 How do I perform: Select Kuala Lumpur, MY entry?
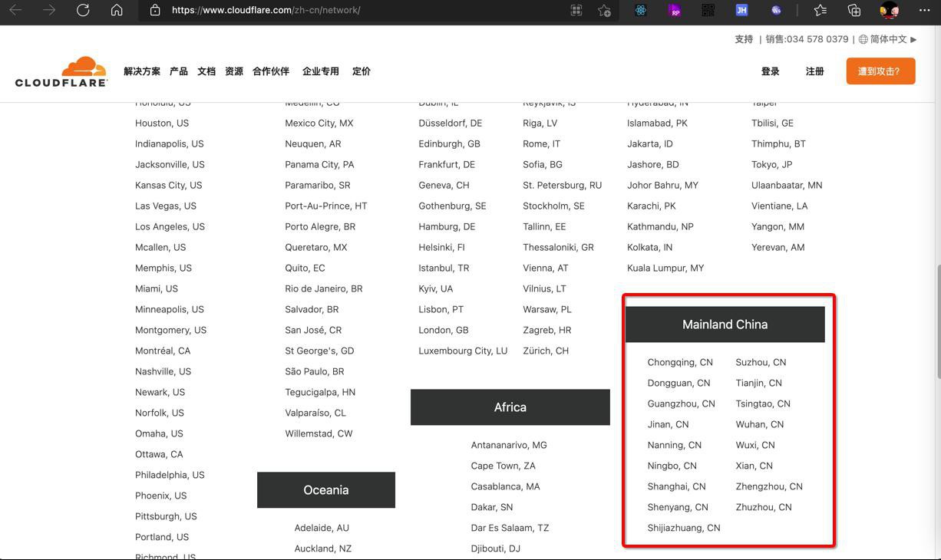[665, 268]
